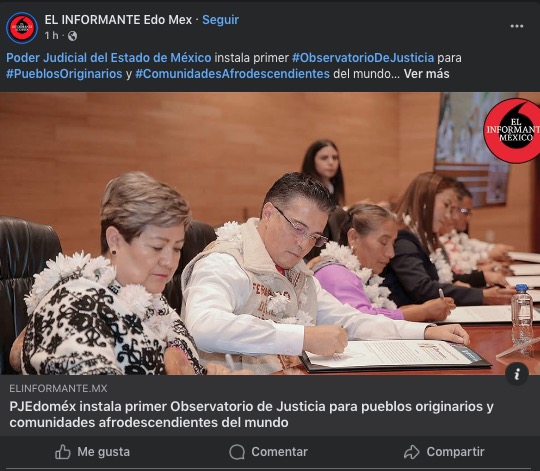The width and height of the screenshot is (540, 471).
Task: Click the thumbs-up Me gusta icon
Action: 63,452
